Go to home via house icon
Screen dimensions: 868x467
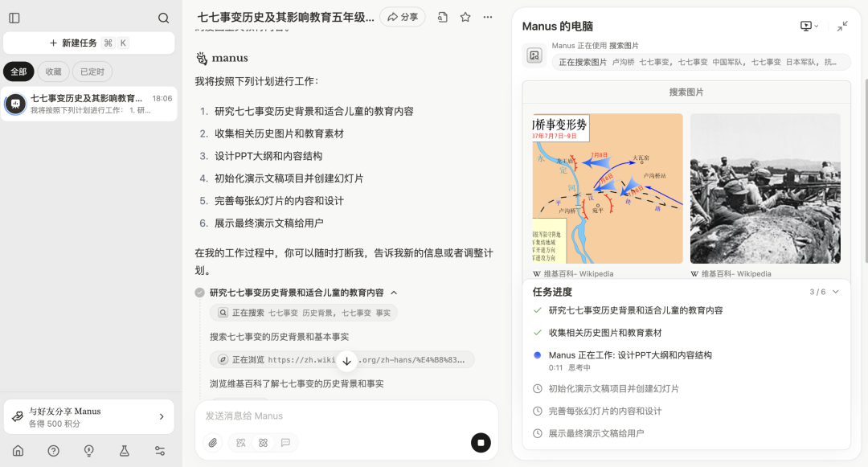pyautogui.click(x=18, y=451)
